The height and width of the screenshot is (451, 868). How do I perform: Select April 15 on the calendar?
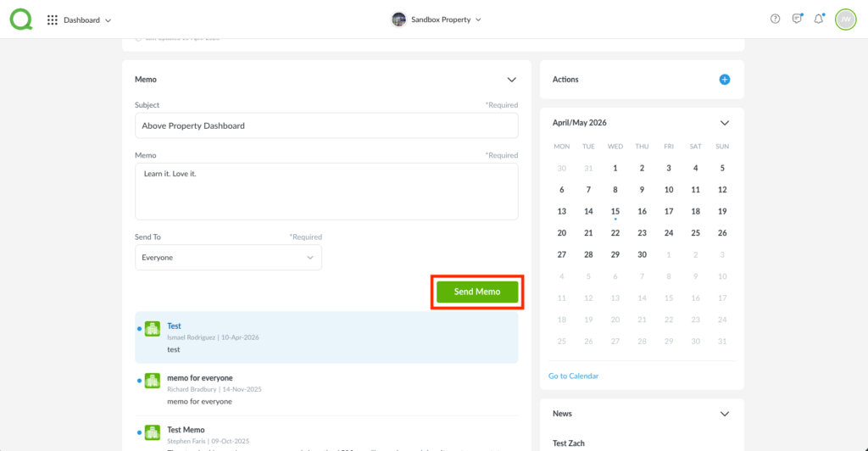point(615,211)
